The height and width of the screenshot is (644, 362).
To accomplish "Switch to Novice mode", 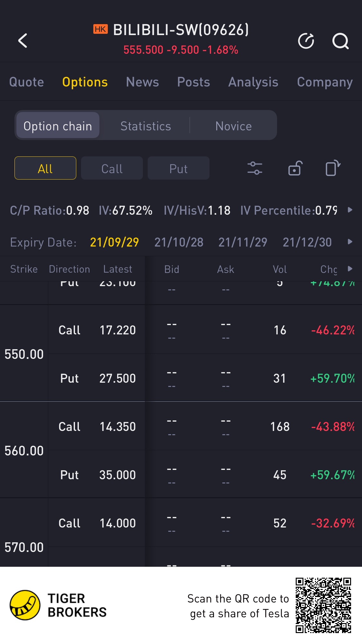I will point(234,126).
